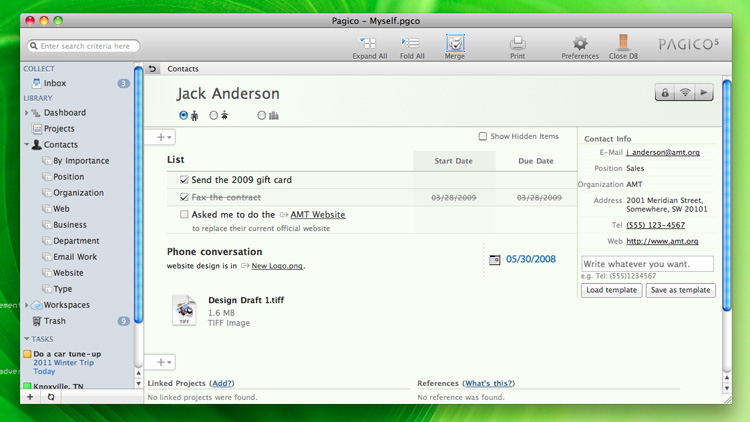Click the Merge toolbar icon
750x422 pixels.
455,43
